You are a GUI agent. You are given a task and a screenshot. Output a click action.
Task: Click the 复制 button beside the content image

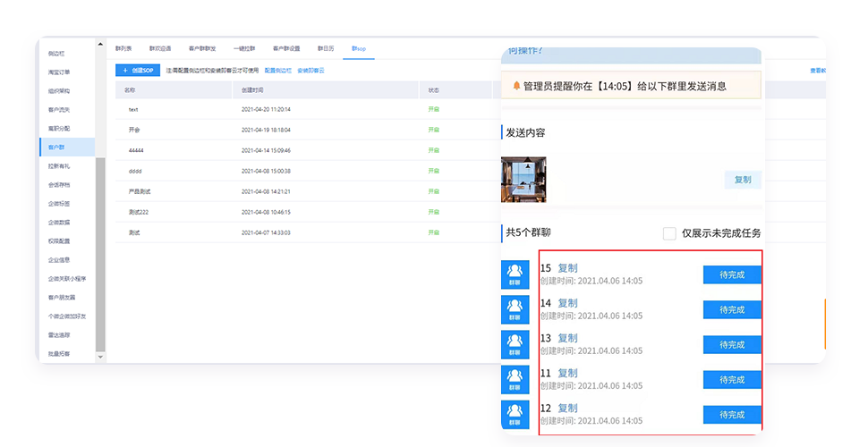click(x=742, y=180)
